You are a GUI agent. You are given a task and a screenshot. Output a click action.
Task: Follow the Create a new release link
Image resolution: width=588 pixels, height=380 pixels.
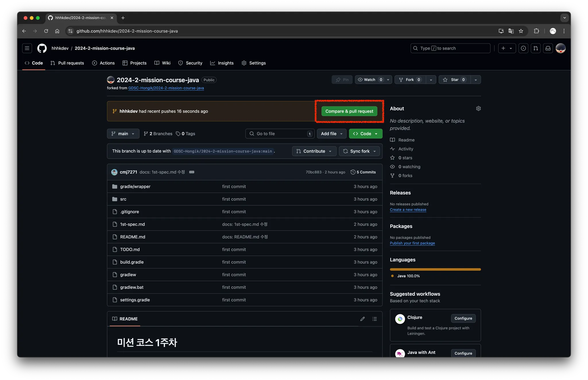pos(408,210)
